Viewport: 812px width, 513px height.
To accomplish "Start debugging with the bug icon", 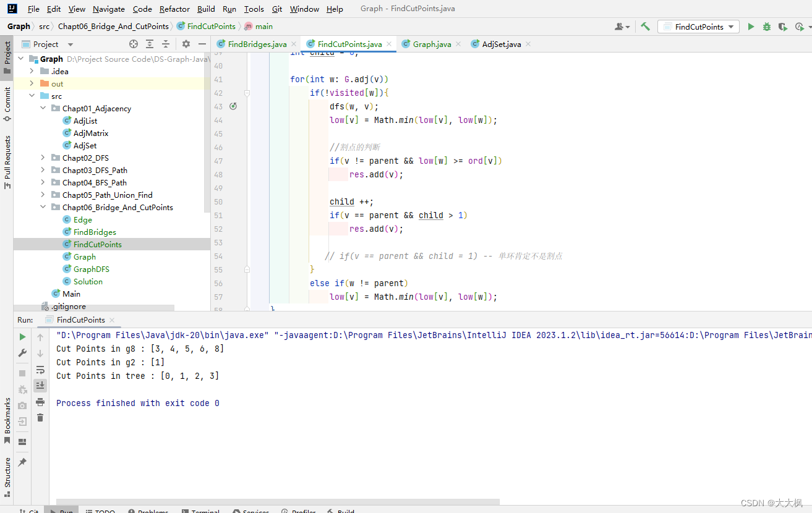I will [x=767, y=27].
